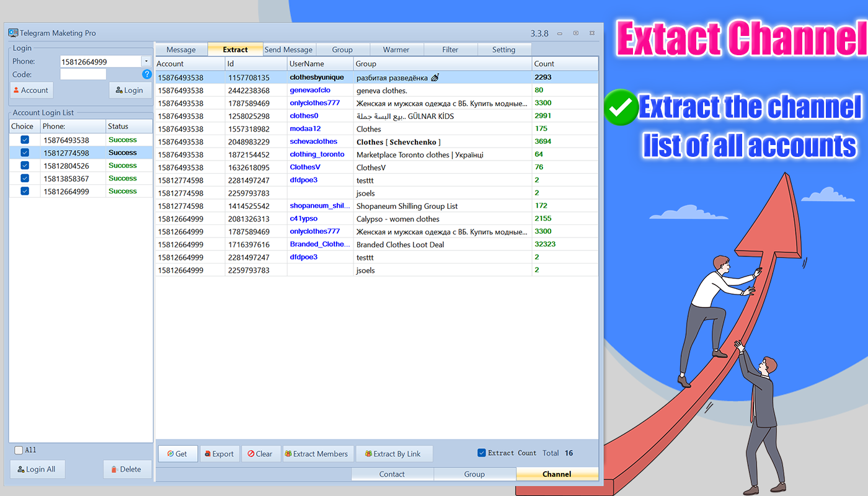Sort by the Count column header

[x=565, y=64]
